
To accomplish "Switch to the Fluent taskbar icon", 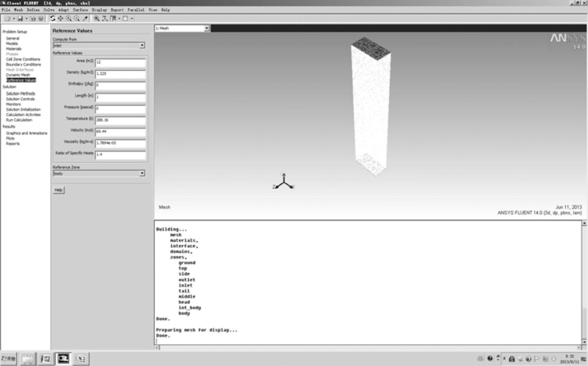I will click(63, 359).
